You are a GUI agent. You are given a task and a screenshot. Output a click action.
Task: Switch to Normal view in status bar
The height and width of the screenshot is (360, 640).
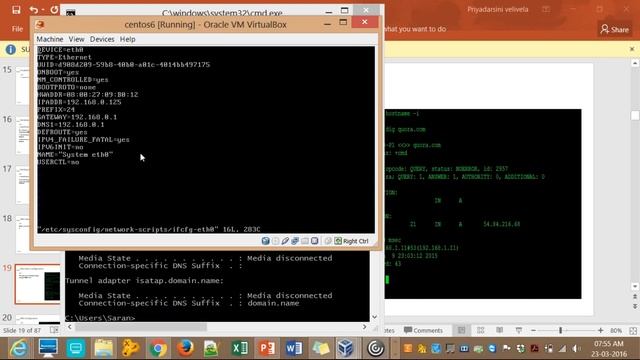tap(462, 331)
